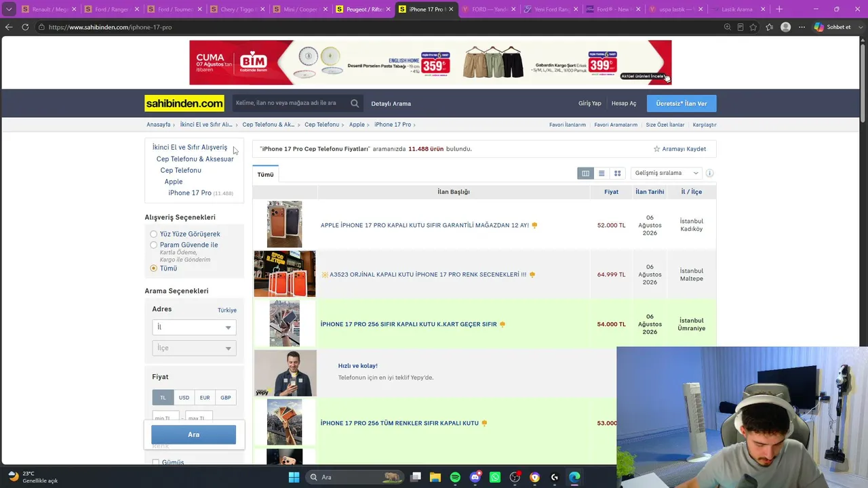The width and height of the screenshot is (868, 488).
Task: Open WhatsApp from the taskbar
Action: point(495,477)
